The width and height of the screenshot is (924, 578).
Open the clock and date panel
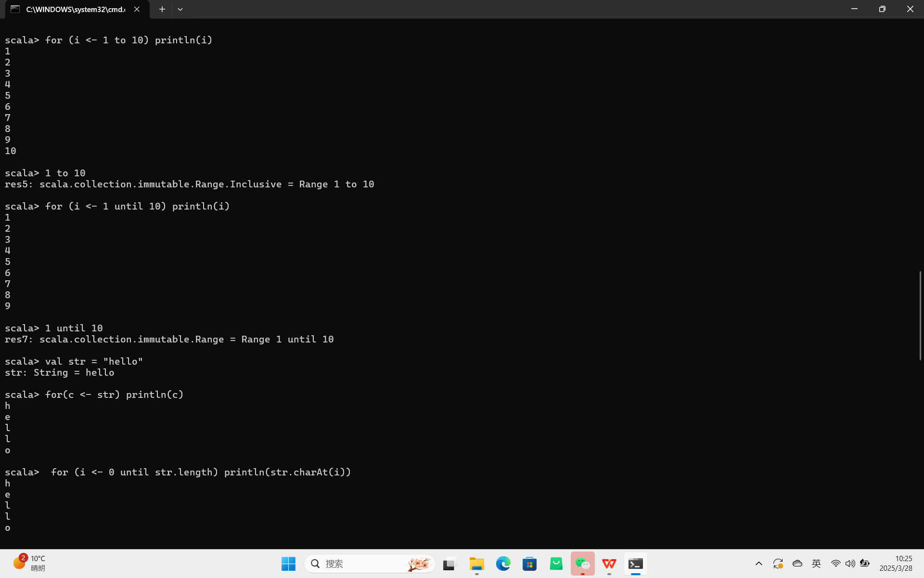(x=896, y=564)
